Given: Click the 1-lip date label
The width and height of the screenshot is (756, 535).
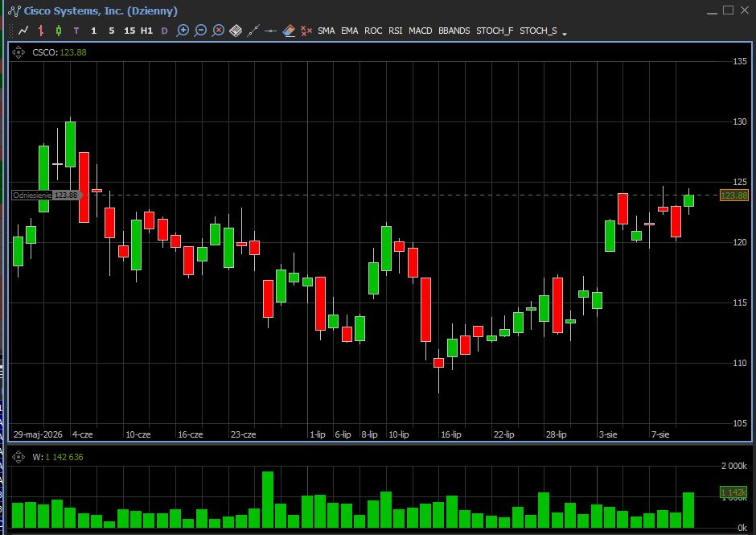Looking at the screenshot, I should (x=317, y=434).
